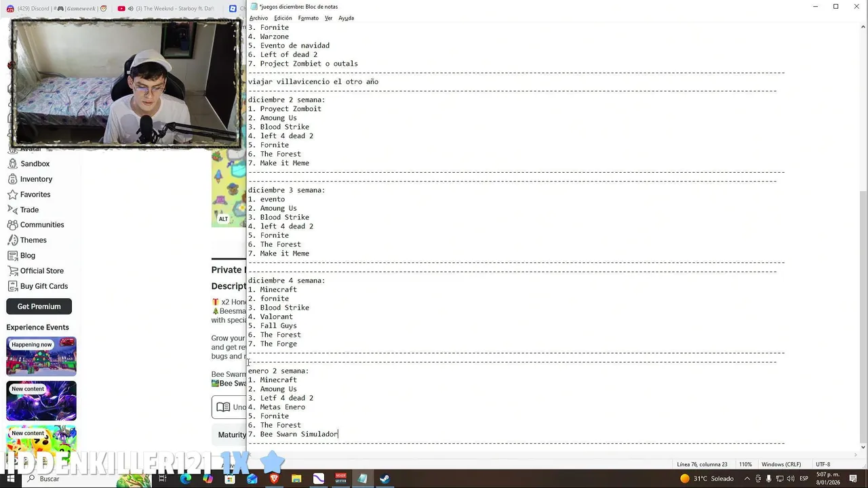Click the book icon button on Roblox page
Image resolution: width=868 pixels, height=488 pixels.
click(x=223, y=407)
